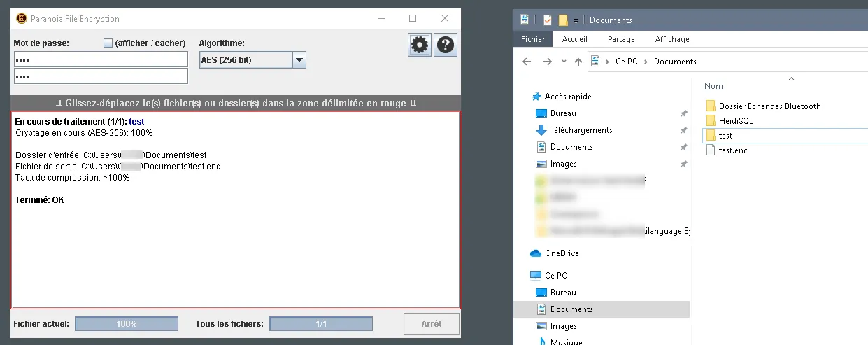This screenshot has height=345, width=868.
Task: Click the Arrêt button
Action: pyautogui.click(x=432, y=324)
